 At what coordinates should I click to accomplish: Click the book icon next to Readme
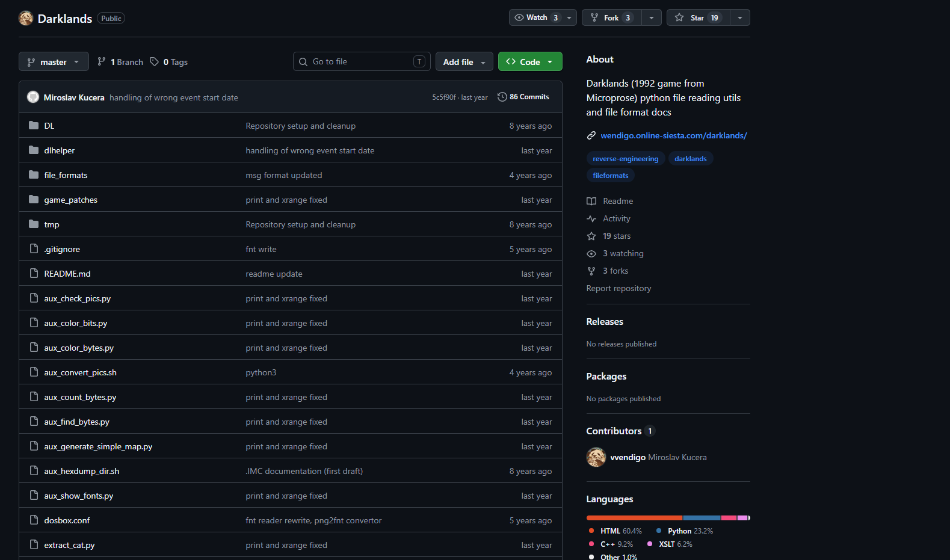pyautogui.click(x=591, y=201)
